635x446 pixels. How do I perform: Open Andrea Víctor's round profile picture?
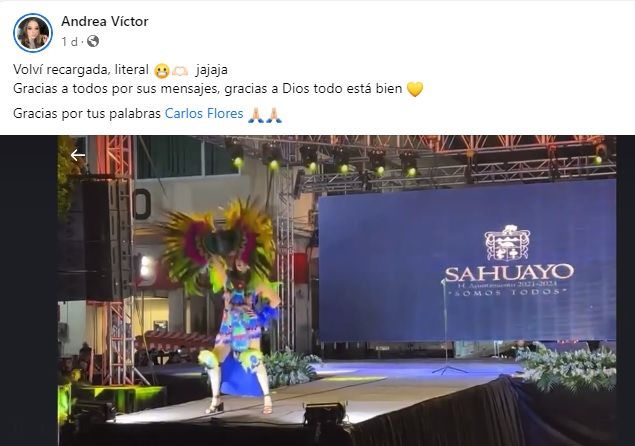[x=32, y=33]
